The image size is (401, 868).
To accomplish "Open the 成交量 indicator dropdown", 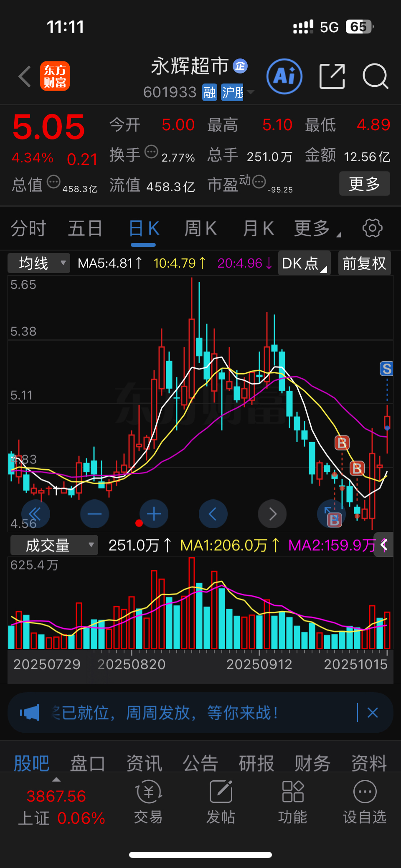I will [54, 545].
